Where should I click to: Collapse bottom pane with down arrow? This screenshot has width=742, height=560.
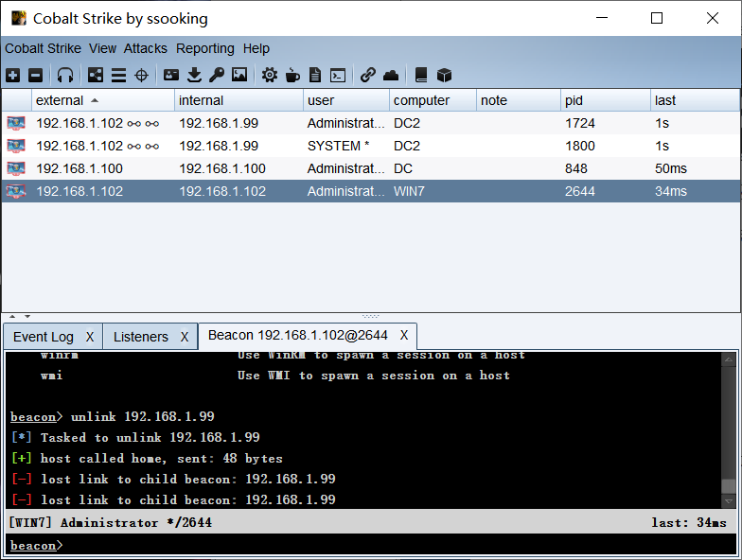point(27,316)
